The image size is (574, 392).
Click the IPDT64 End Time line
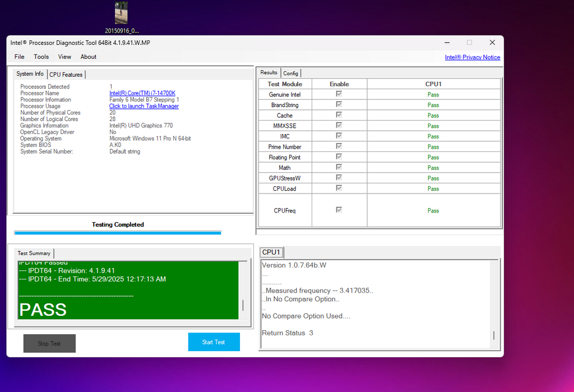(x=92, y=279)
